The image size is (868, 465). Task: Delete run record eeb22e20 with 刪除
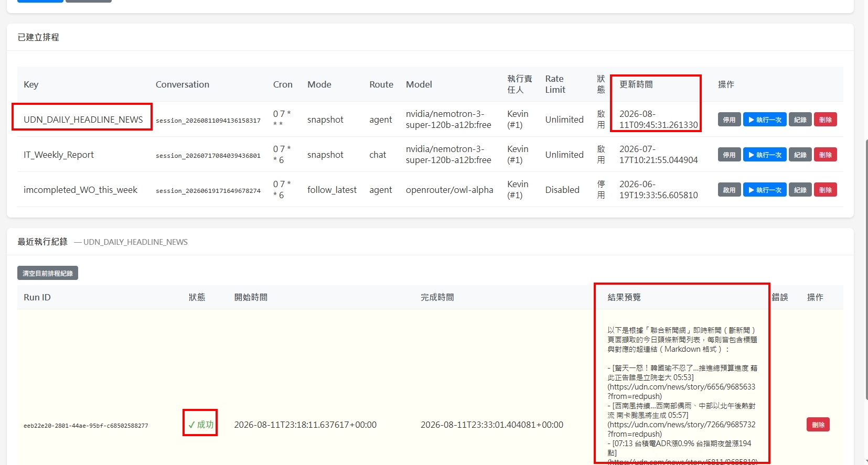(818, 425)
